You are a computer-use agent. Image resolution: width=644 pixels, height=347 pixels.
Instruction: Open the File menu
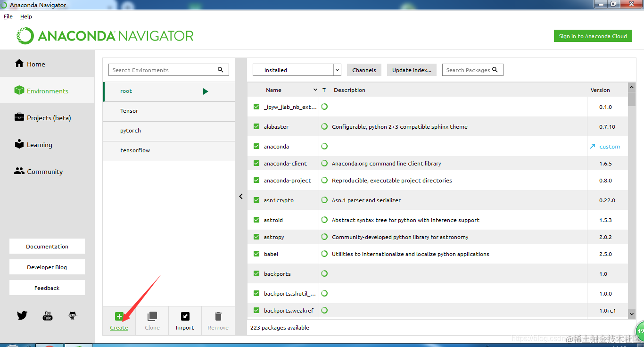point(8,17)
